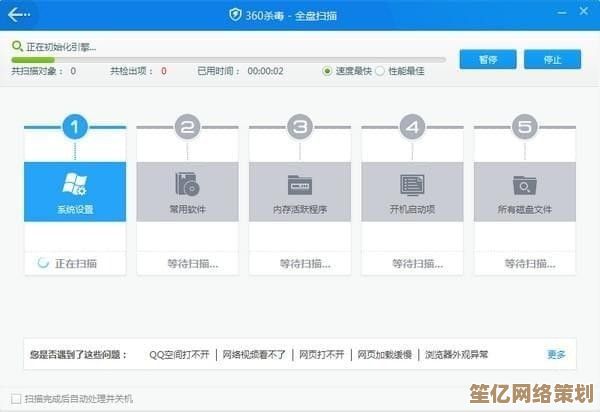Enable 扫描完成后自动处理并关机 checkbox

(16, 398)
